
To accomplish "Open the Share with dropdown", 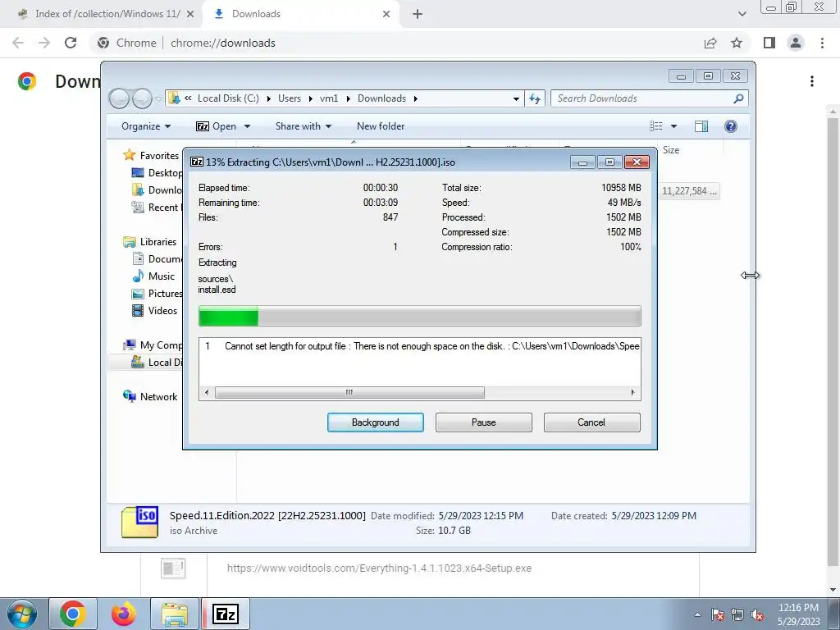I will [x=304, y=126].
